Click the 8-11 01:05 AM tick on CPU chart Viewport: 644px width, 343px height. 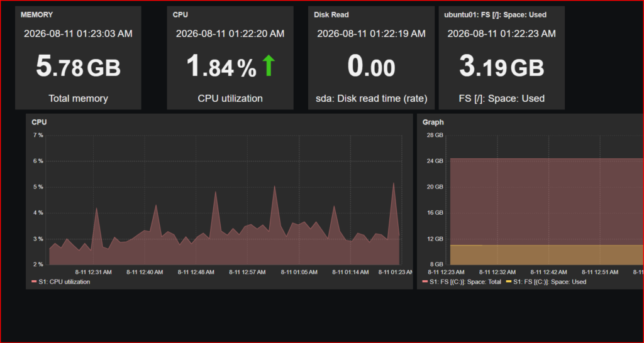click(299, 272)
